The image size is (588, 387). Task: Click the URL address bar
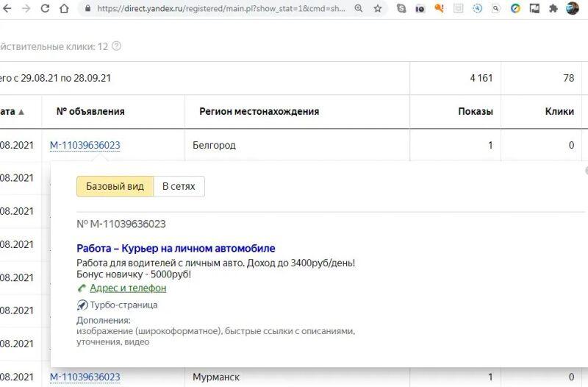[220, 9]
